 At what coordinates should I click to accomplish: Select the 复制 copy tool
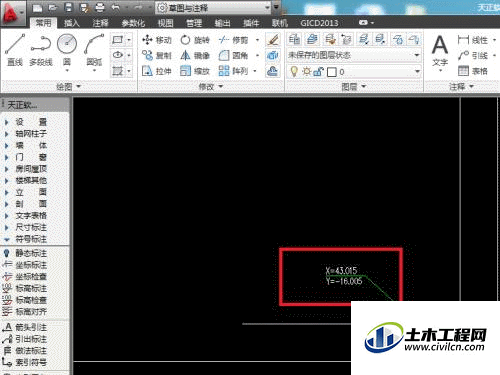point(157,55)
